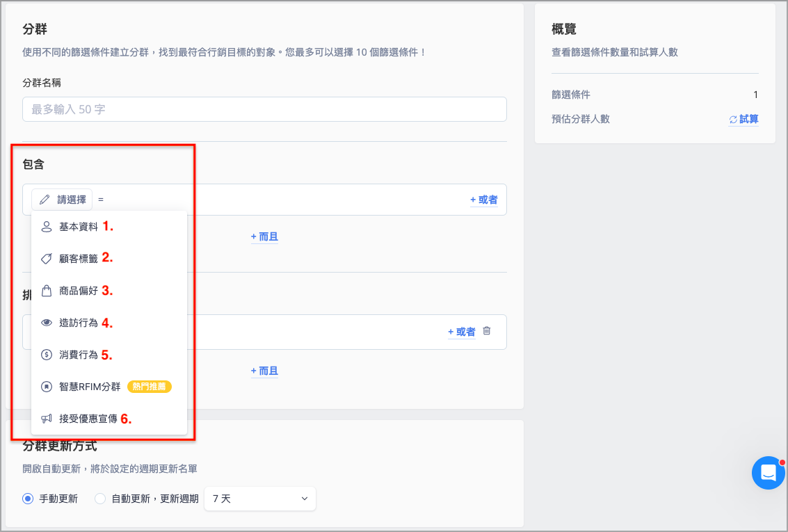Delete the exclusion condition with trash icon
788x532 pixels.
tap(486, 330)
